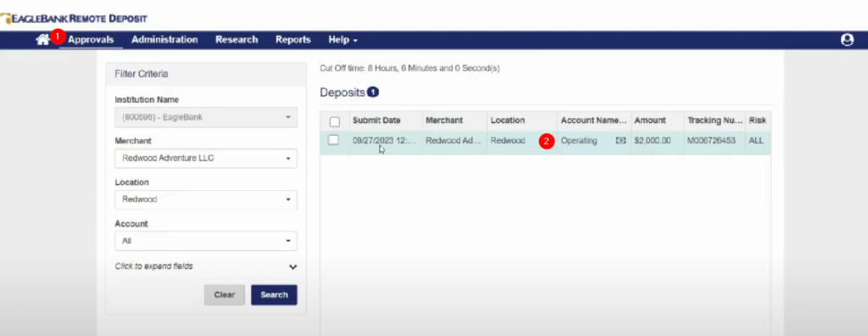Open the Research menu
Screen dimensions: 868x336
[x=236, y=40]
